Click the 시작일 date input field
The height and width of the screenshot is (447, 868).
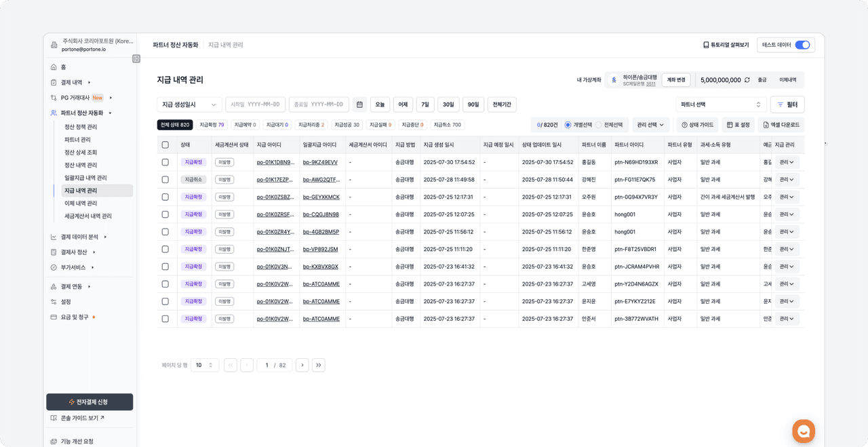click(x=255, y=104)
